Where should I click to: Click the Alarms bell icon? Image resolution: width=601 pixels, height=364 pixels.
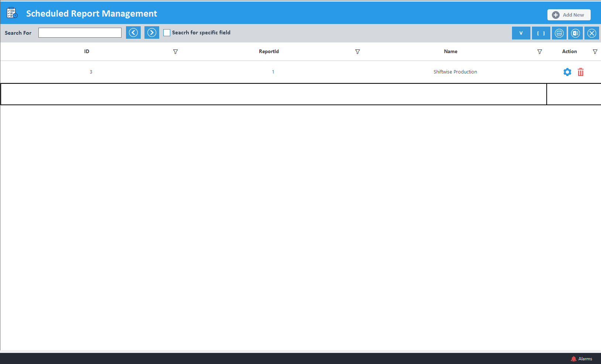[x=573, y=359]
